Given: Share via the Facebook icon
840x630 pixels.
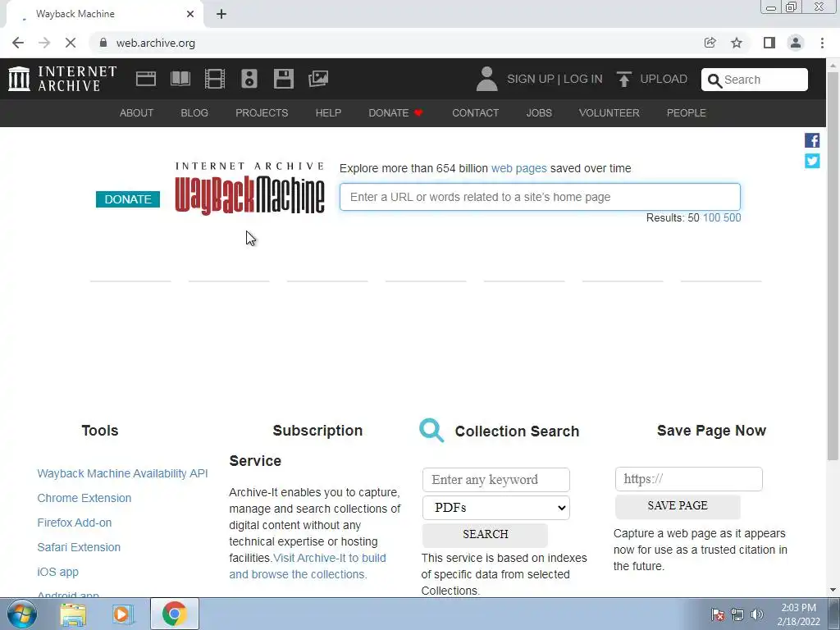Looking at the screenshot, I should [x=812, y=140].
